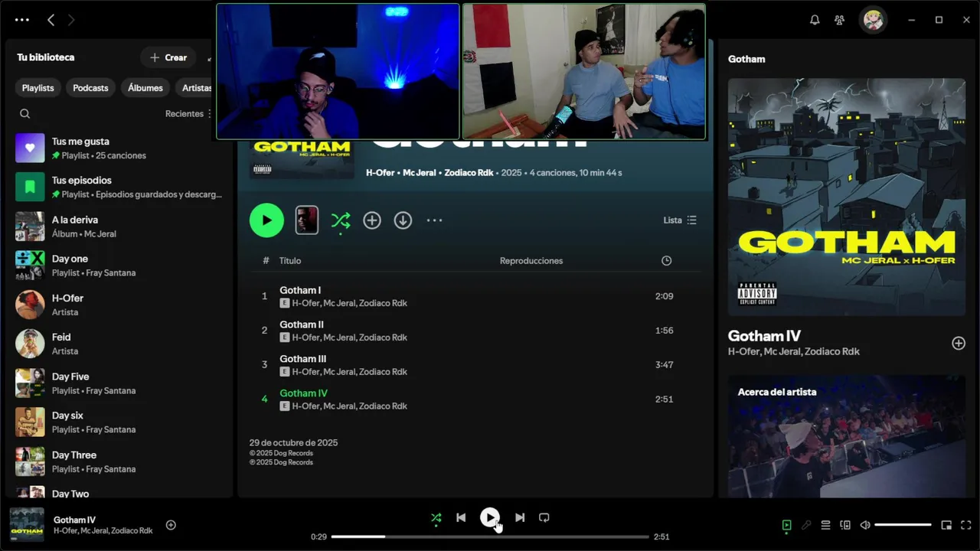Enter full screen mode
This screenshot has height=551, width=980.
click(966, 525)
